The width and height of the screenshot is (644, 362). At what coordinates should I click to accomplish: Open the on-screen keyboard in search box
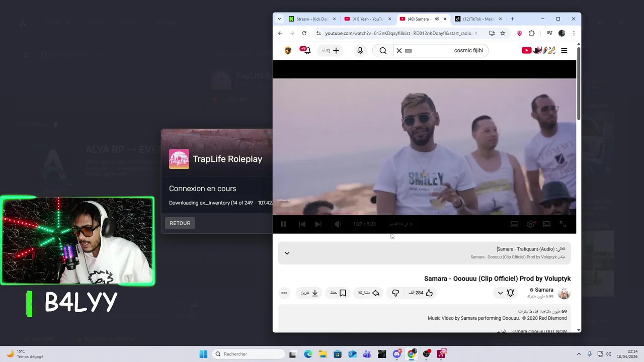(x=408, y=50)
